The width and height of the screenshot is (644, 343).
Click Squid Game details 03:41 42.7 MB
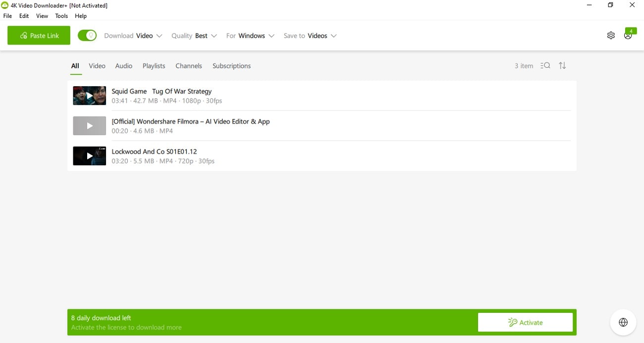tap(167, 101)
